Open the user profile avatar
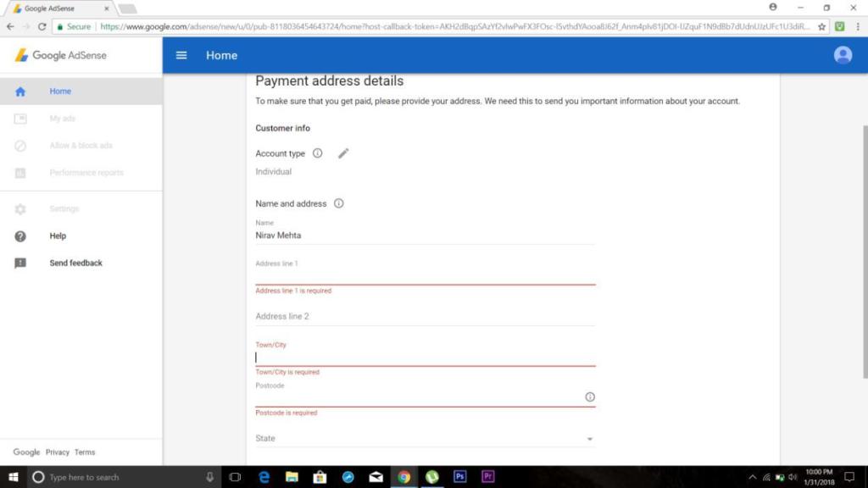The image size is (868, 488). 843,55
